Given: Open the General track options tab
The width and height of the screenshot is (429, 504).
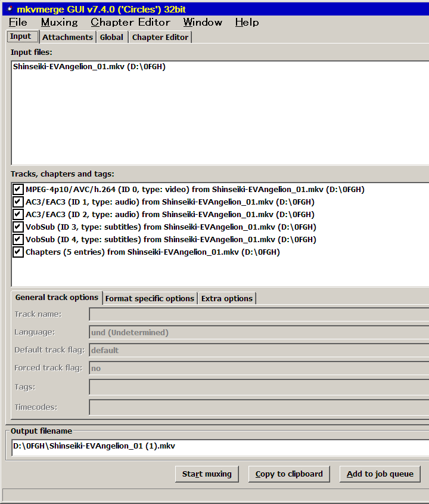Looking at the screenshot, I should 57,297.
